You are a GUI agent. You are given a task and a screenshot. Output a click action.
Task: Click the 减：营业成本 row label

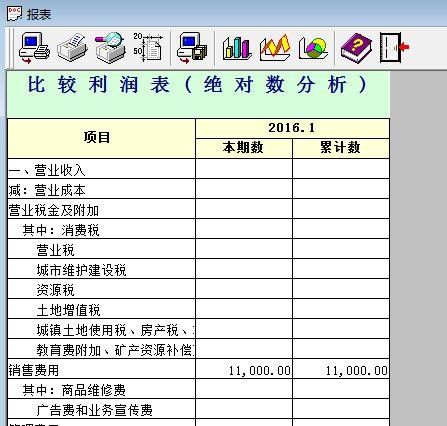click(47, 190)
